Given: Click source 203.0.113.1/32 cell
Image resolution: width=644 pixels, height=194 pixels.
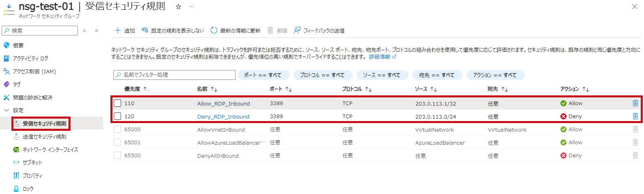Looking at the screenshot, I should 435,104.
